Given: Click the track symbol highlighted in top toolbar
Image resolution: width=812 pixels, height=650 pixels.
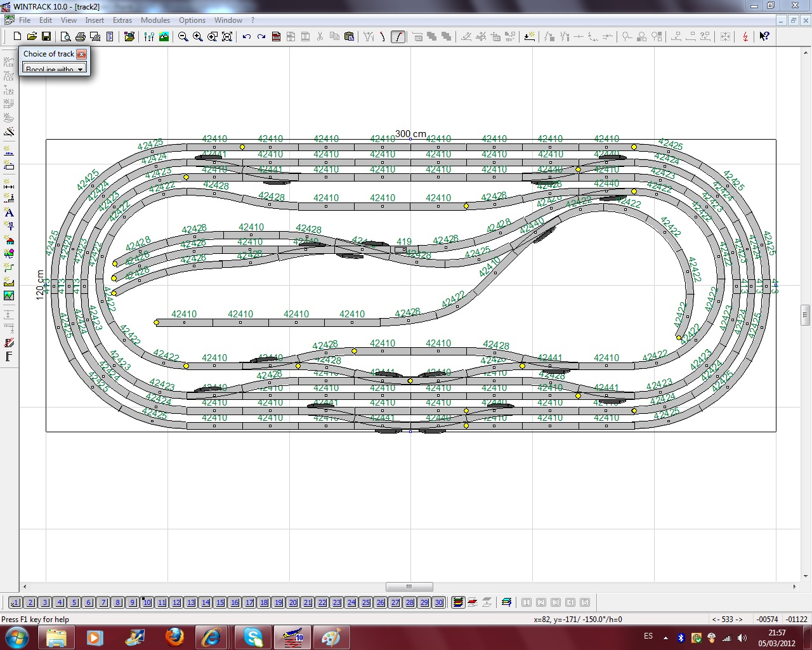Looking at the screenshot, I should click(398, 37).
